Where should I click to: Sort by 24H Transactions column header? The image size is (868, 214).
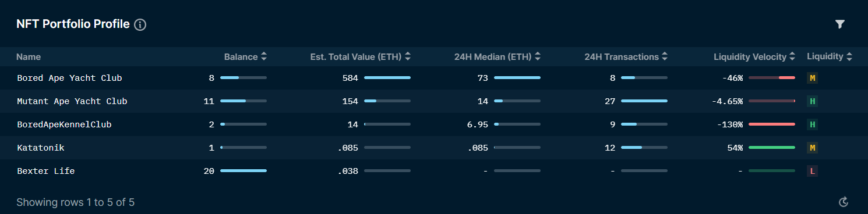point(626,57)
